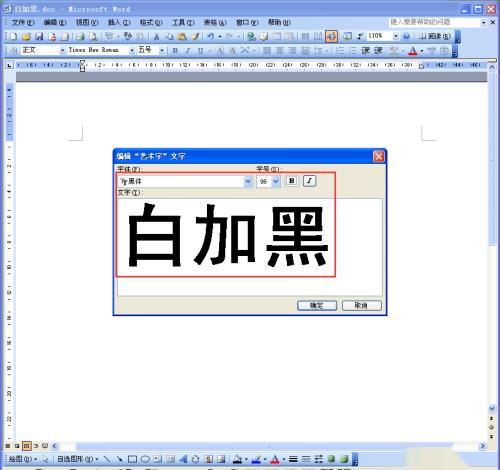The height and width of the screenshot is (470, 500).
Task: Open the zoom 110% dropdown
Action: [395, 36]
